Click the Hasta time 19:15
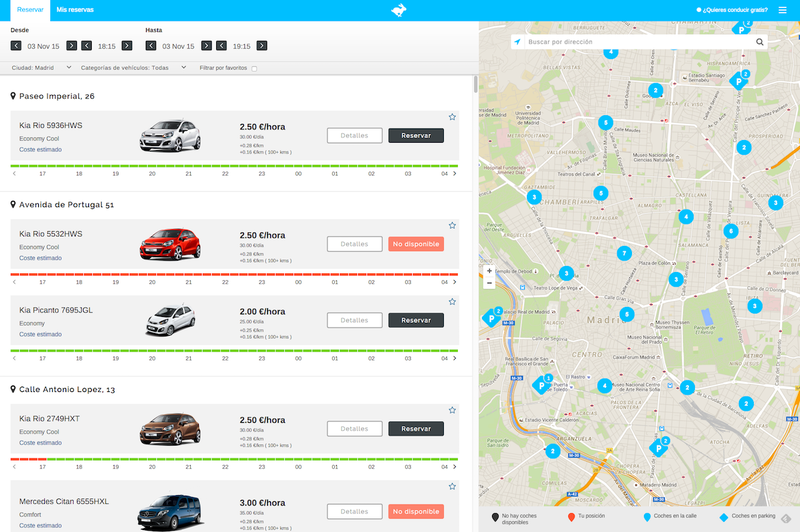 (241, 46)
